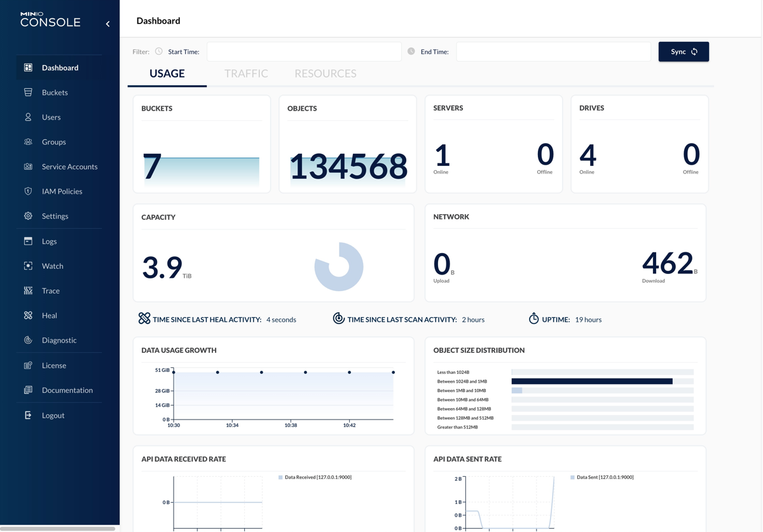Click the buckets count '7'
Viewport: 763px width, 532px height.
coord(153,167)
